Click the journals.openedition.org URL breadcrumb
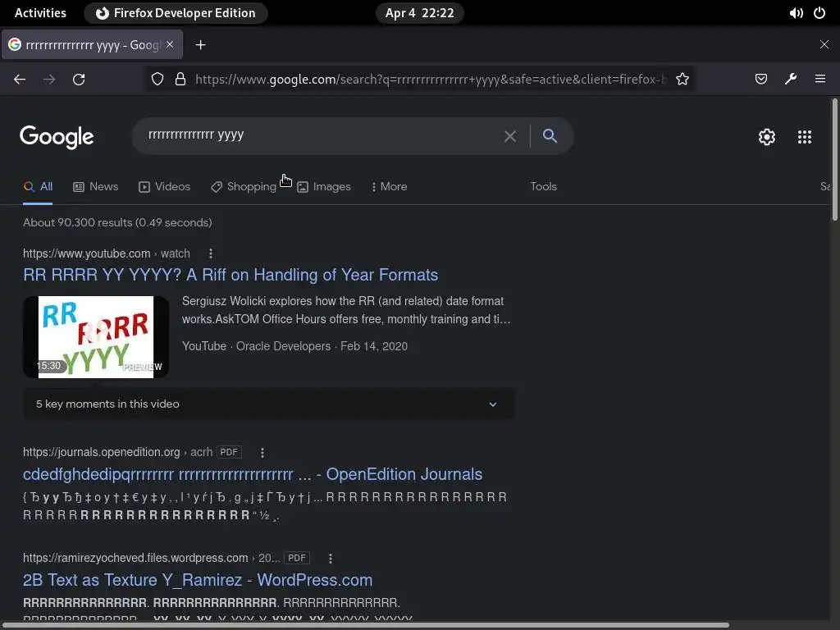This screenshot has width=840, height=630. coord(117,452)
